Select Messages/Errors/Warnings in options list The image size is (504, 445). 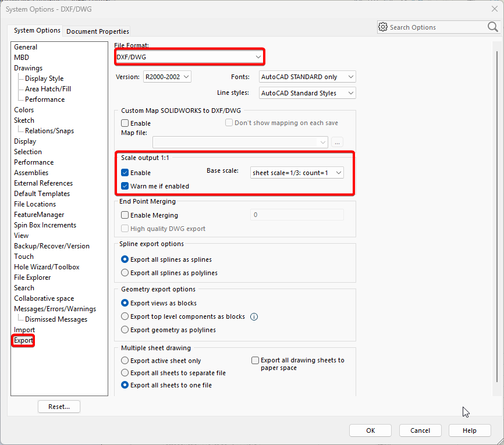pos(55,309)
